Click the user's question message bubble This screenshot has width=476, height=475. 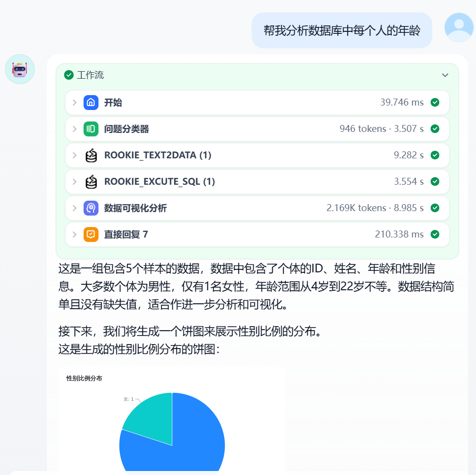[x=342, y=30]
